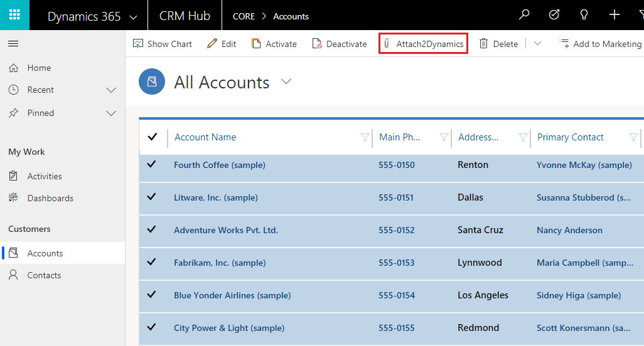This screenshot has width=644, height=346.
Task: Uncheck the Adventure Works Pvt. Ltd. row
Action: [x=151, y=229]
